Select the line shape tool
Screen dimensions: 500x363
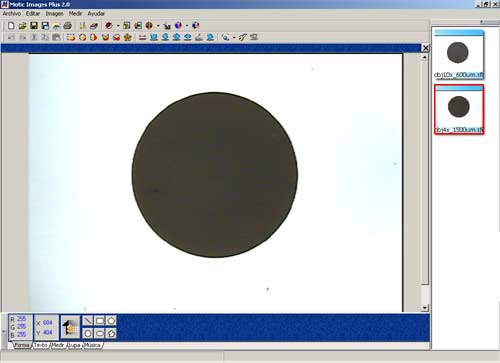pyautogui.click(x=88, y=321)
